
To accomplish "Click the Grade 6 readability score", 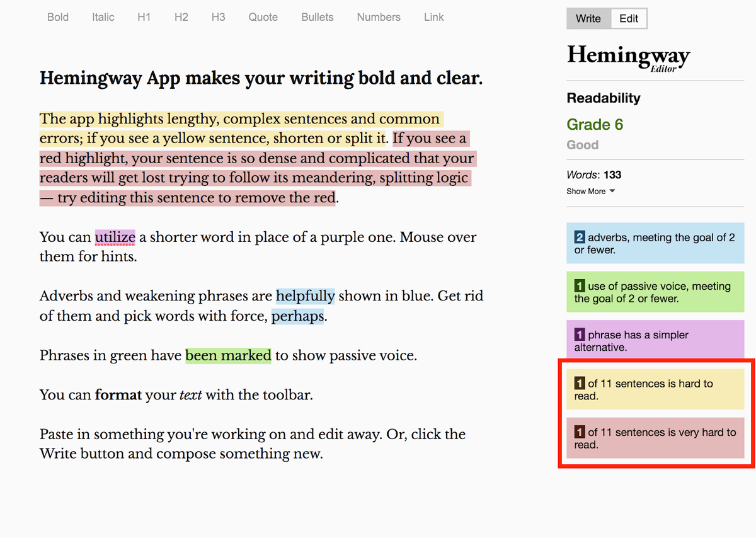I will [x=595, y=124].
